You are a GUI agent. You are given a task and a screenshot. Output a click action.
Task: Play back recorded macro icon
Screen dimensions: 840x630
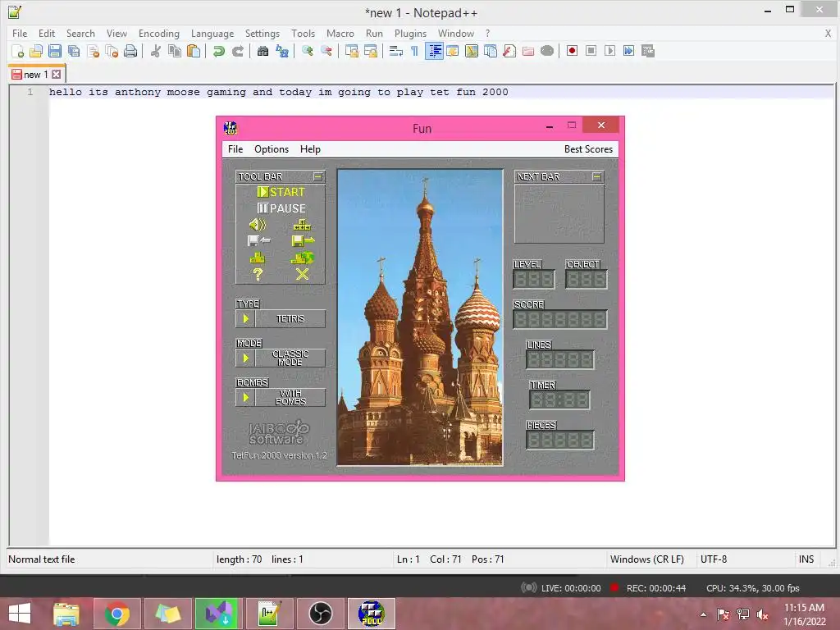coord(609,51)
